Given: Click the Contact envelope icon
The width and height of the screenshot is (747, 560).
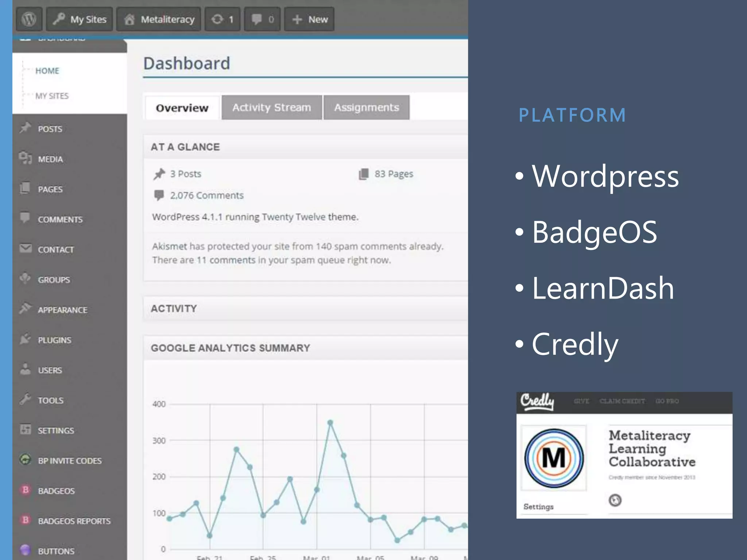Looking at the screenshot, I should (x=26, y=248).
